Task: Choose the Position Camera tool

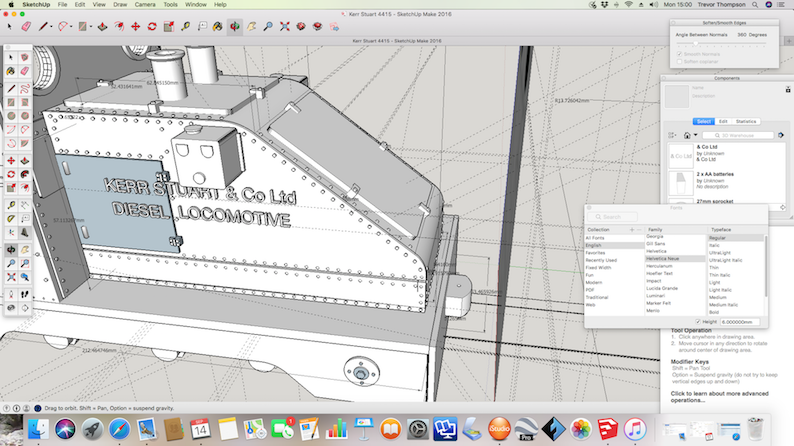Action: pos(11,294)
